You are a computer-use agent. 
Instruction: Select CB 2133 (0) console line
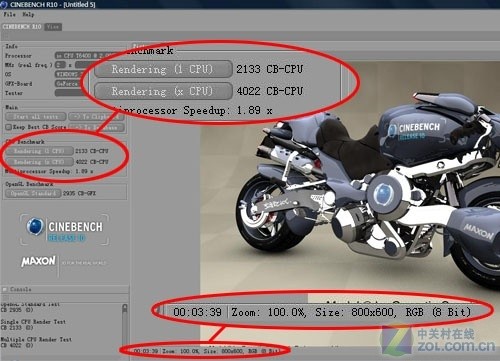pos(17,328)
